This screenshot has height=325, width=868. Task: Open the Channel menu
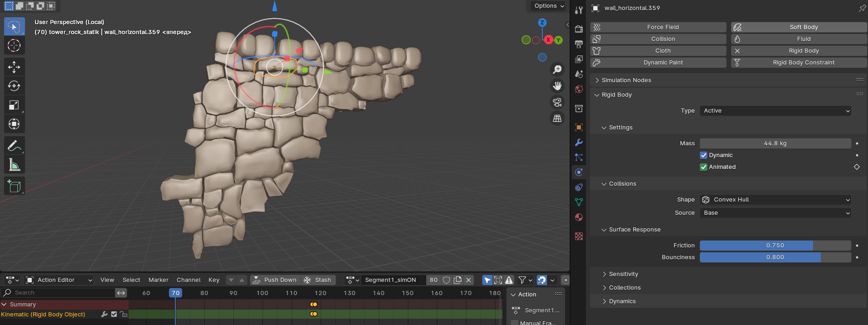[x=188, y=280]
